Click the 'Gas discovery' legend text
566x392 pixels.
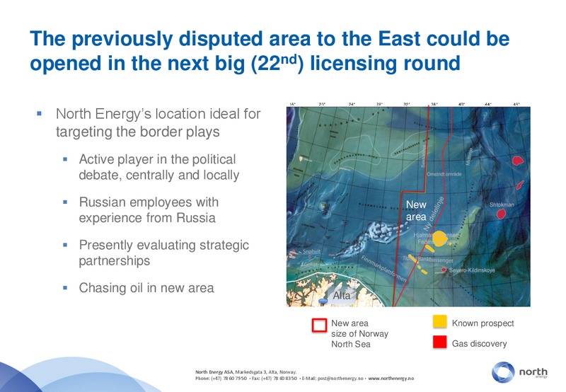tap(480, 344)
